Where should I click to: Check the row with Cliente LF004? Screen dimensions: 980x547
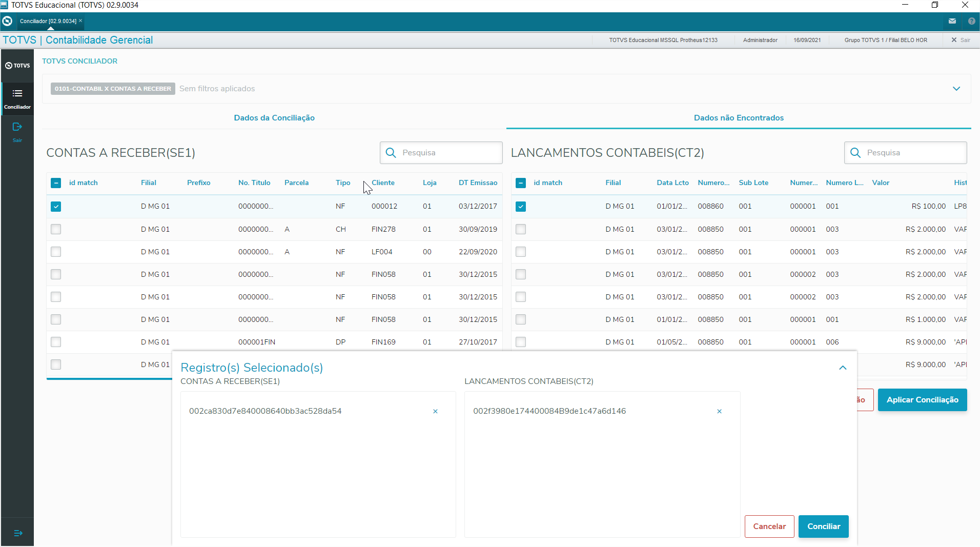(56, 252)
